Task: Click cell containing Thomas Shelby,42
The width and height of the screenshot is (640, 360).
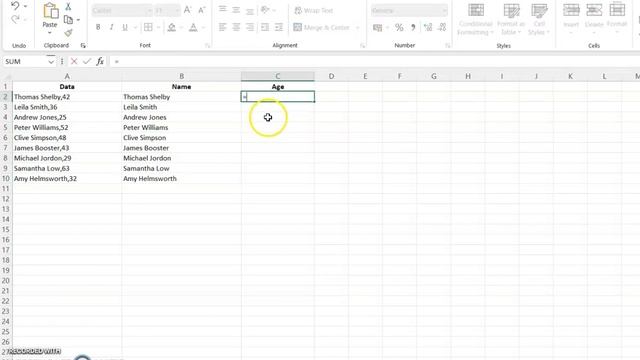Action: (x=67, y=97)
